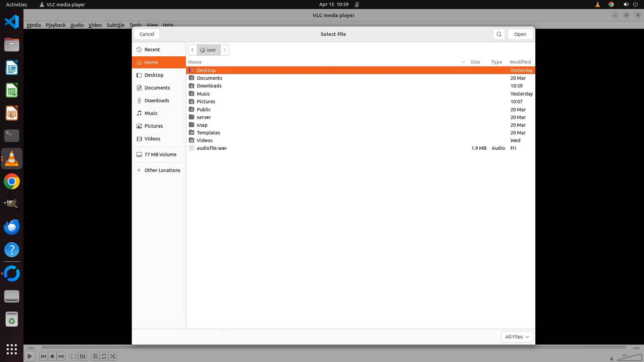Click the VLC volume slider

pos(629,358)
